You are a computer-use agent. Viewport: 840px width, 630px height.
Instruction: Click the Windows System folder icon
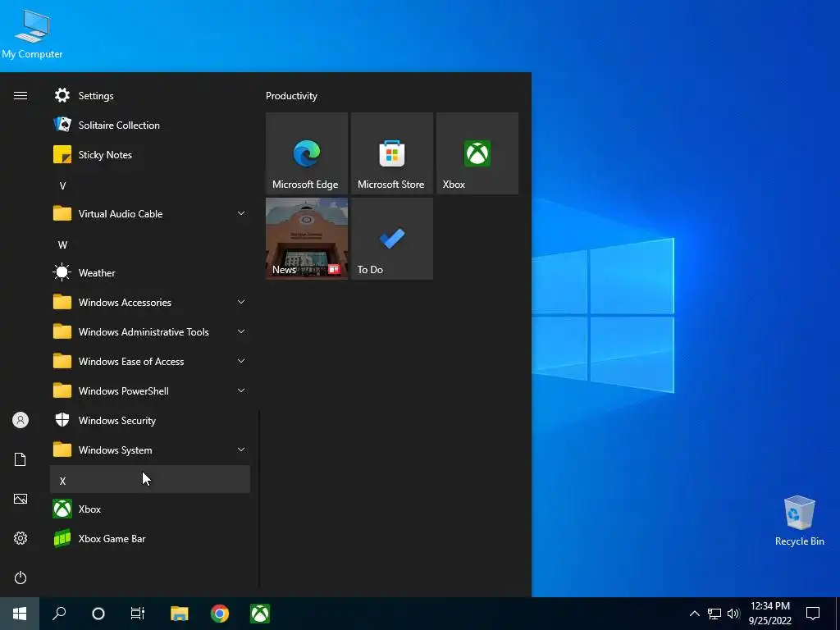[x=62, y=450]
